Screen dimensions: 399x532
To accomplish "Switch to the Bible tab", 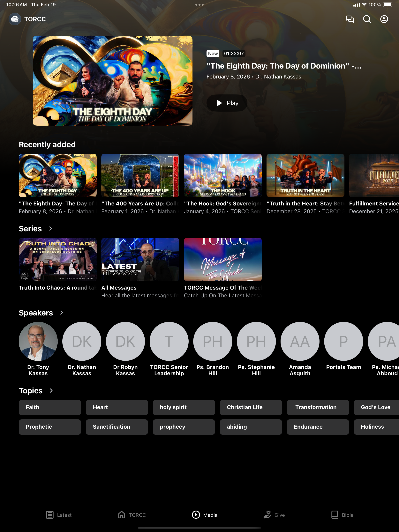I will pos(342,515).
